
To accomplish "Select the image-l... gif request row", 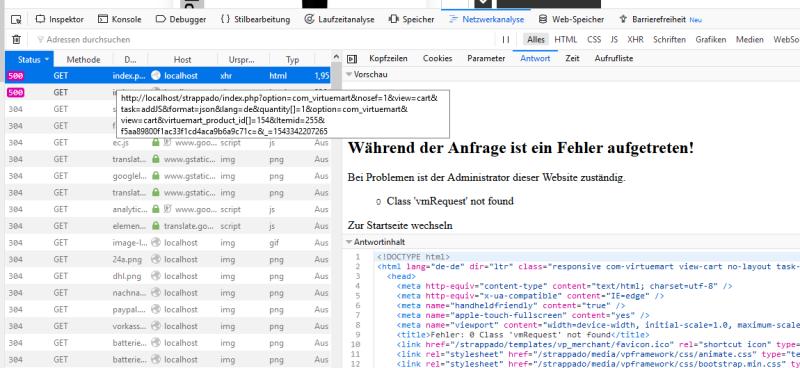I will pos(167,243).
